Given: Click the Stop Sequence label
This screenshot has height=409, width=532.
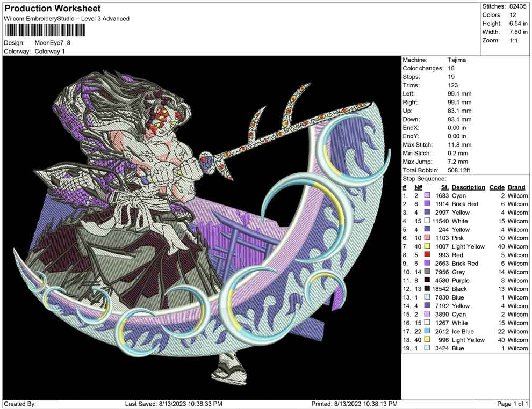Looking at the screenshot, I should click(x=425, y=179).
